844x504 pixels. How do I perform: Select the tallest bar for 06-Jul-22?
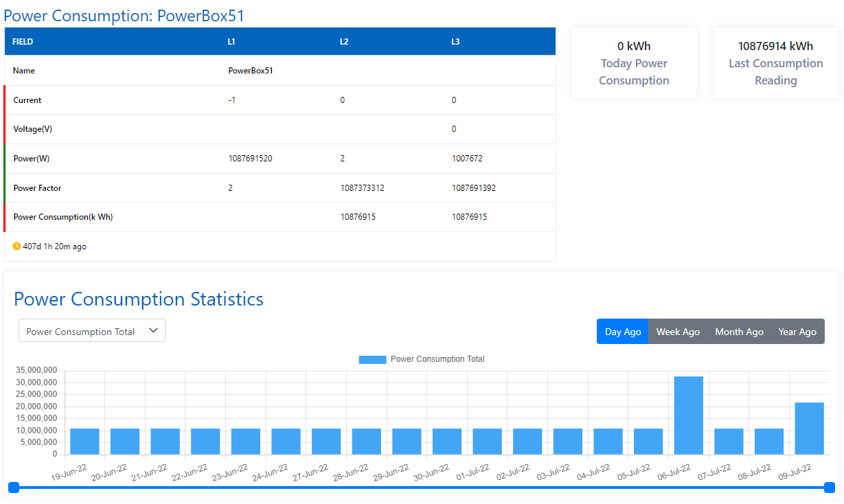tap(688, 412)
